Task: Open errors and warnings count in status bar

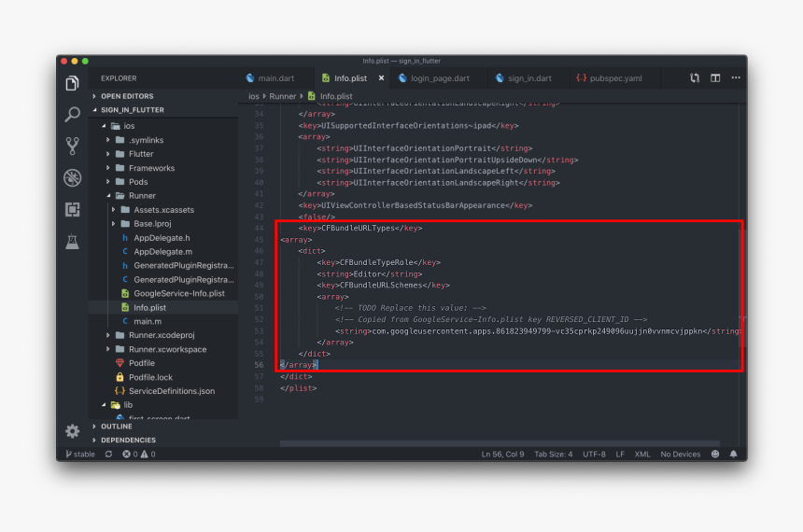Action: tap(139, 455)
